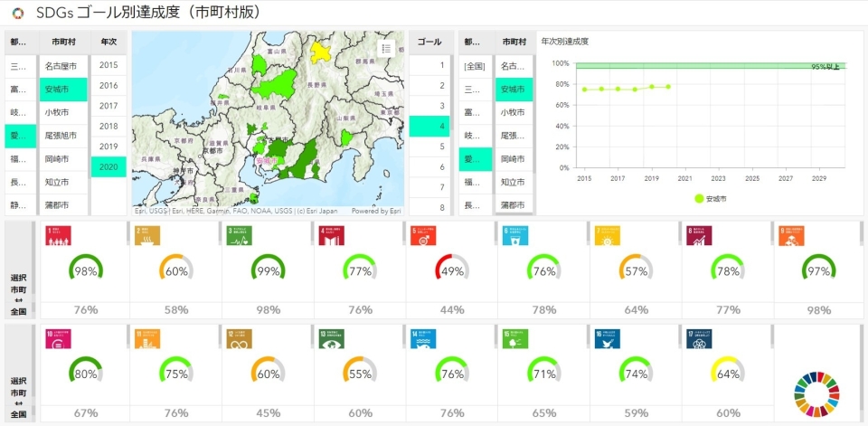Select goal 1 in the ゴール list
Screen dimensions: 868x426
click(429, 65)
